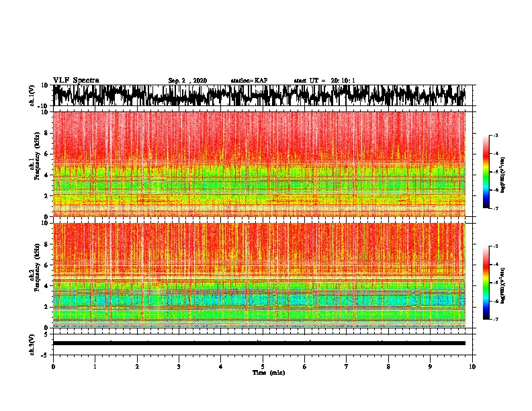Click the ch.2 spectrogram color scale bar
This screenshot has width=532, height=411.
click(486, 283)
